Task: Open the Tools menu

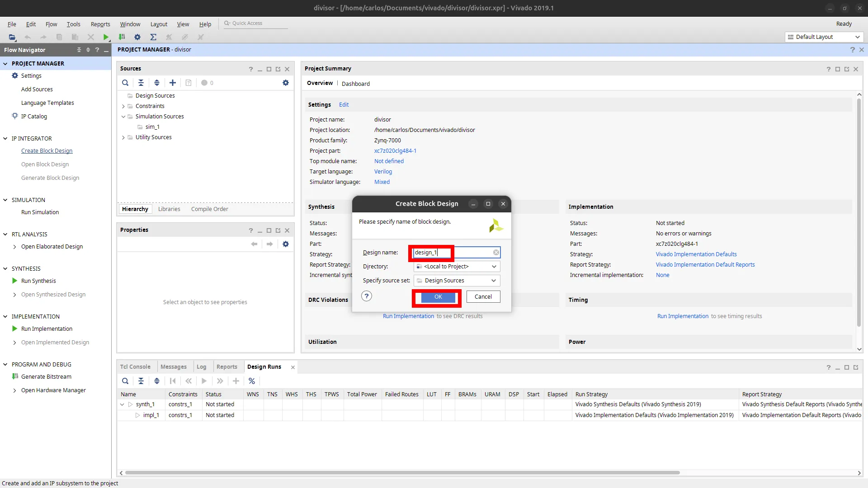Action: click(73, 24)
